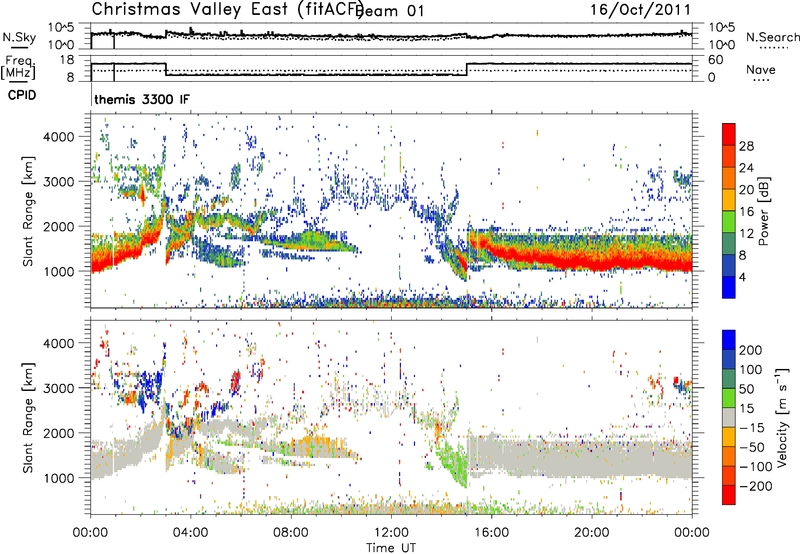Click the 'Power [dB]' colorbar label

[763, 211]
